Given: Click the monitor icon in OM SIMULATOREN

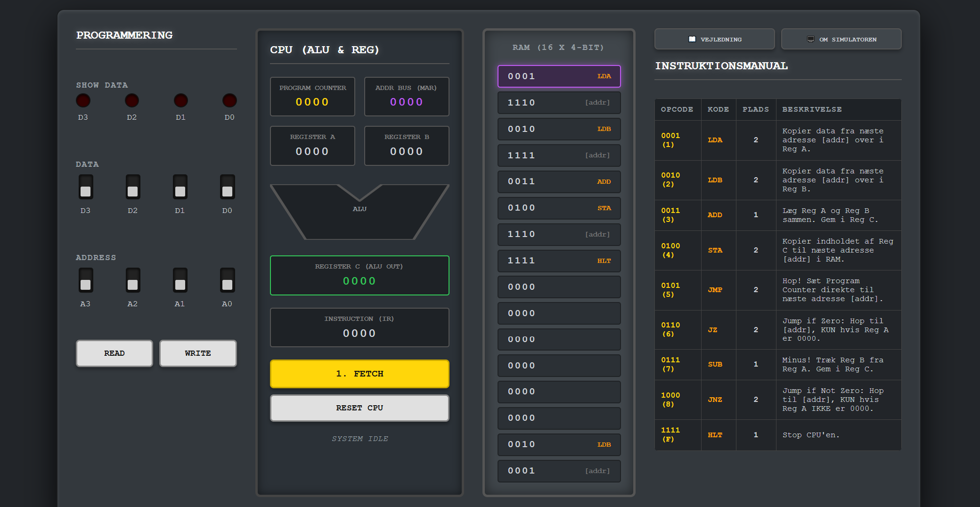Looking at the screenshot, I should [x=811, y=39].
